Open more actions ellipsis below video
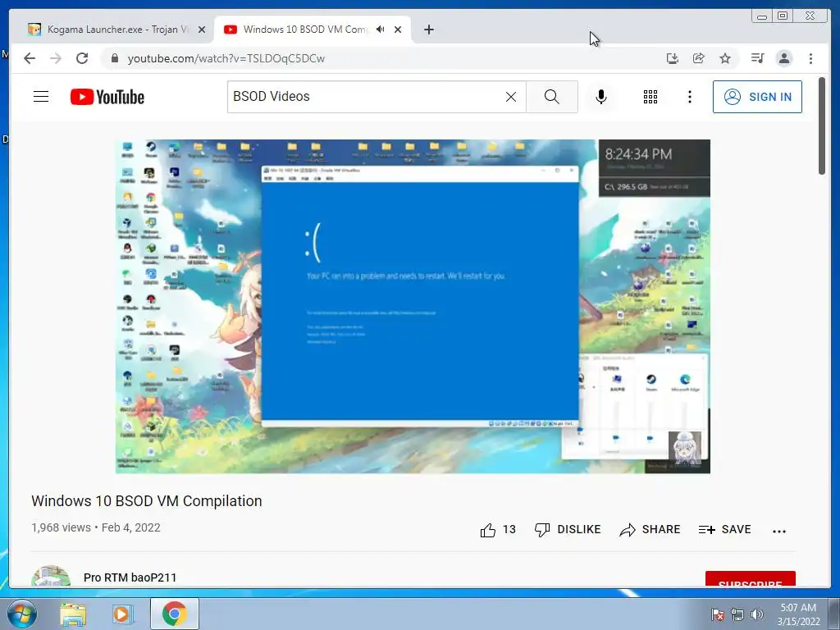Viewport: 840px width, 630px height. 779,532
